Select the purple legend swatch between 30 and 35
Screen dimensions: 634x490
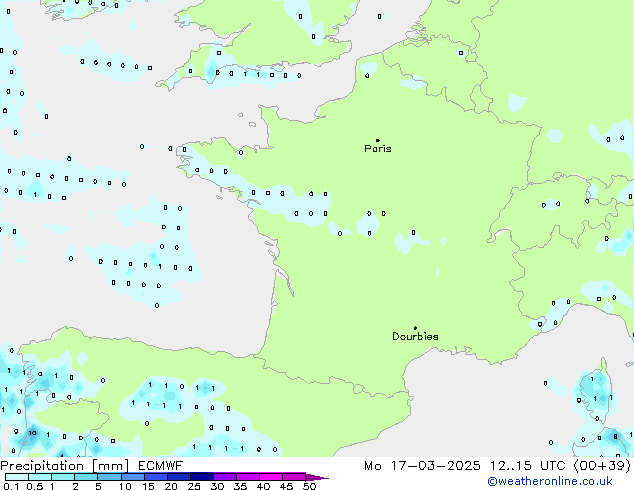click(224, 477)
